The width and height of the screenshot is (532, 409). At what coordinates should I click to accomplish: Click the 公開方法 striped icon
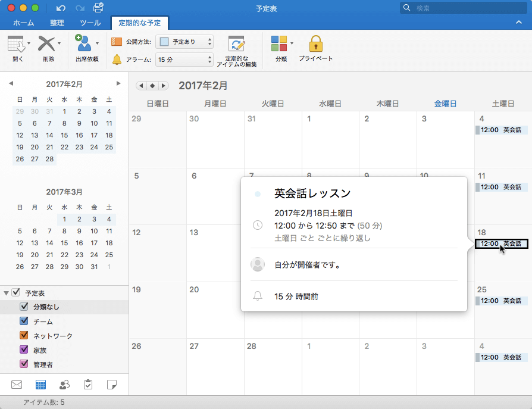pos(117,42)
